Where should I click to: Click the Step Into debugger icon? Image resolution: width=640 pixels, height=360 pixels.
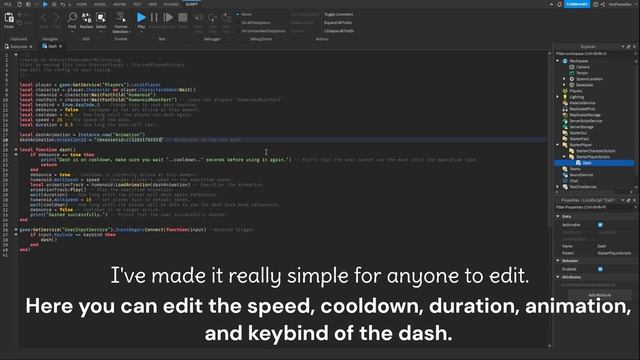click(198, 18)
